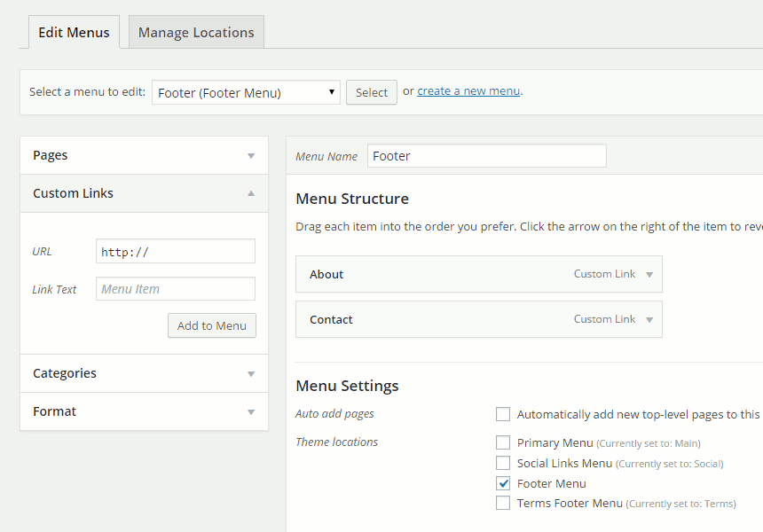Focus the URL input field
The width and height of the screenshot is (763, 532).
tap(176, 251)
